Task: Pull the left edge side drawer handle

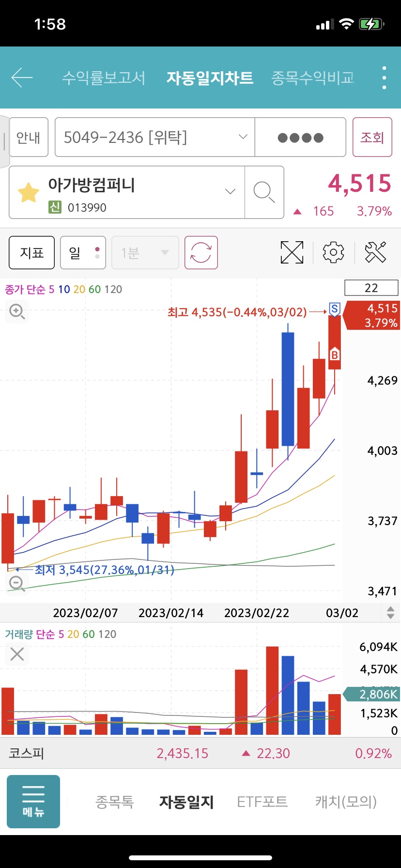Action: [4, 141]
